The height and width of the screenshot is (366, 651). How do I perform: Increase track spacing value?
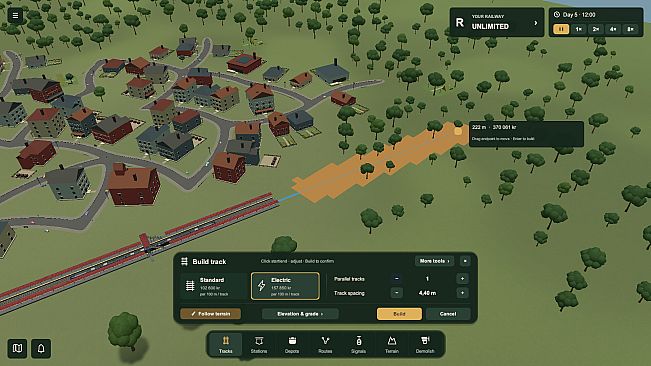[x=462, y=293]
